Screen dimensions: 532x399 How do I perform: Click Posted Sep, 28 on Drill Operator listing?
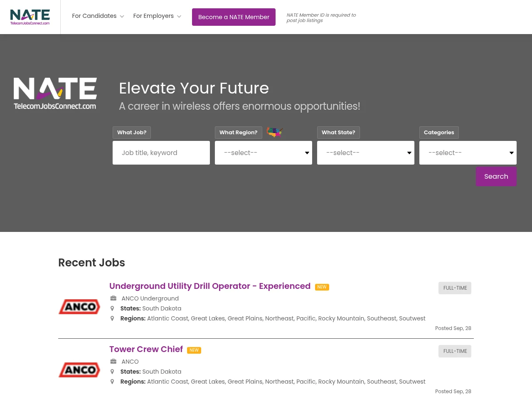tap(453, 328)
